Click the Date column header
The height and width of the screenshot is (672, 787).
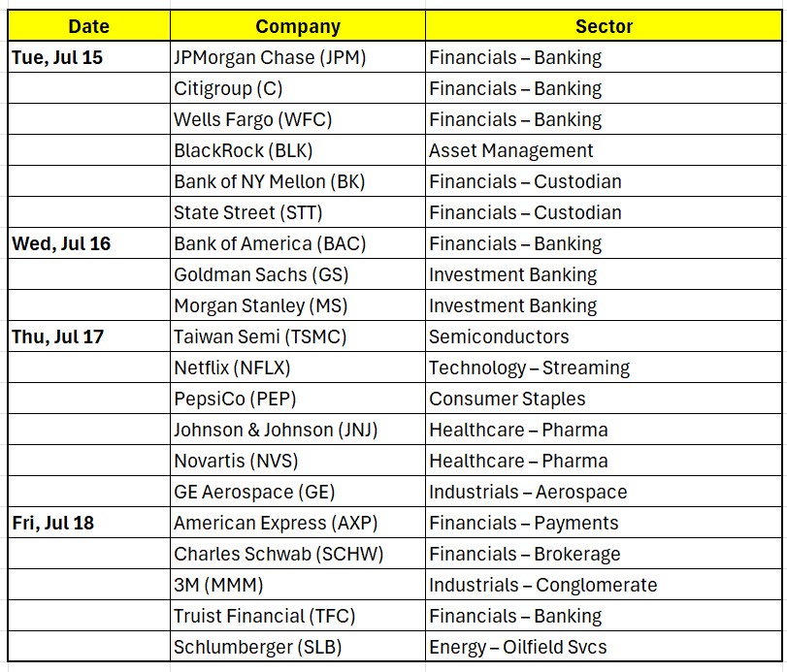[88, 26]
